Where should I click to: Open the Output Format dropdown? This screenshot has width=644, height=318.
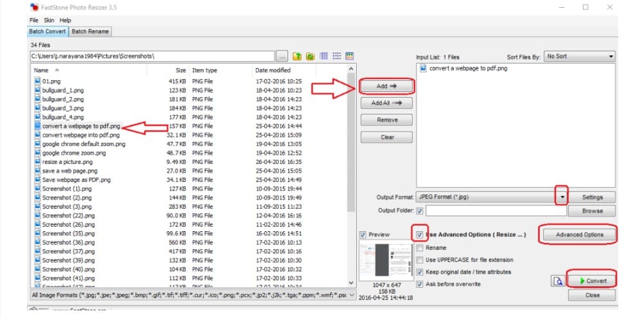coord(562,197)
